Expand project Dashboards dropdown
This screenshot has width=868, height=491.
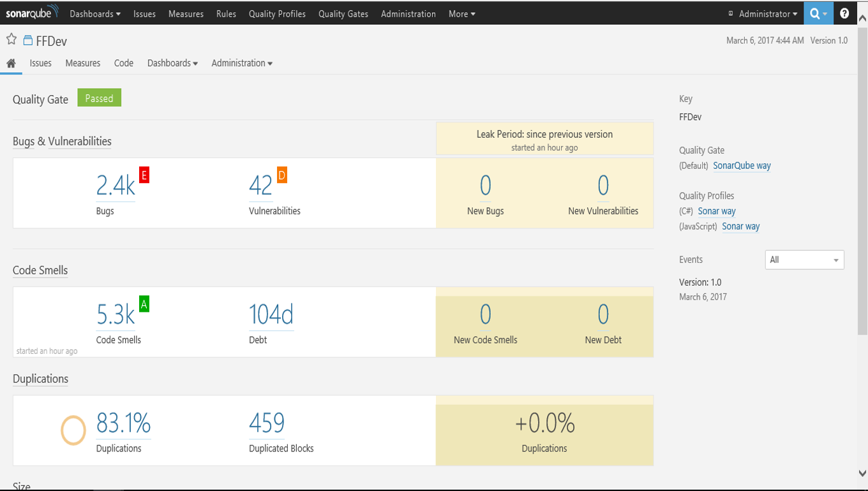pyautogui.click(x=172, y=63)
